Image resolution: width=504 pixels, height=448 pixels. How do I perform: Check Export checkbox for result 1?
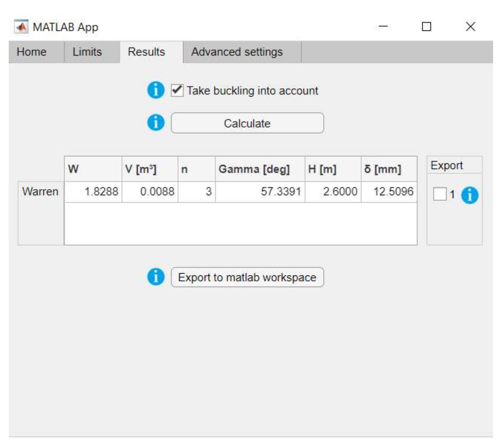(440, 194)
